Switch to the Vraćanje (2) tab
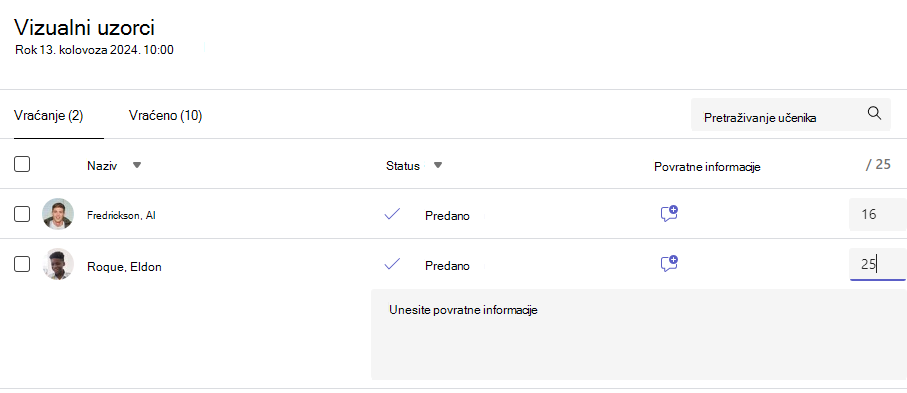 pyautogui.click(x=49, y=116)
